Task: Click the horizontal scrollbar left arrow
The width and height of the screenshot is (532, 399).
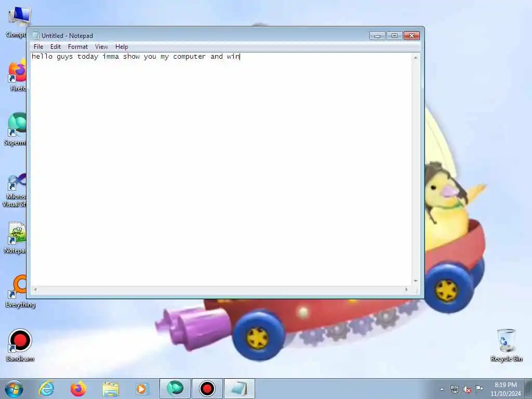Action: pyautogui.click(x=35, y=289)
